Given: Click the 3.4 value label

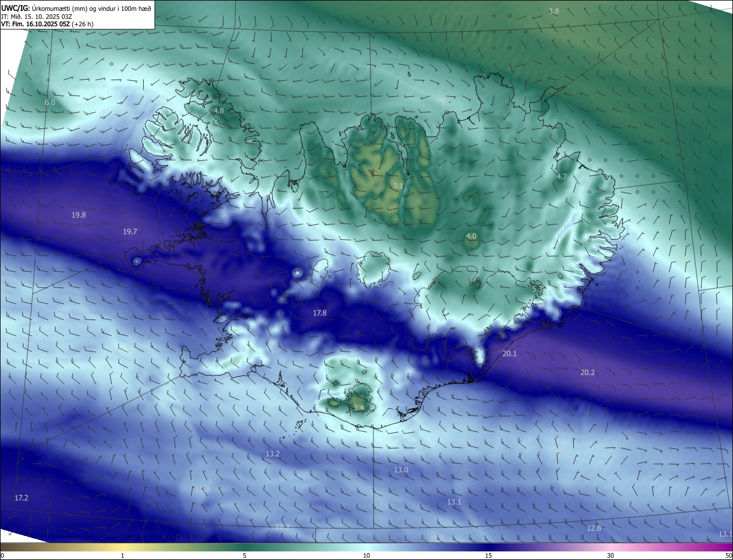Looking at the screenshot, I should pos(358,408).
